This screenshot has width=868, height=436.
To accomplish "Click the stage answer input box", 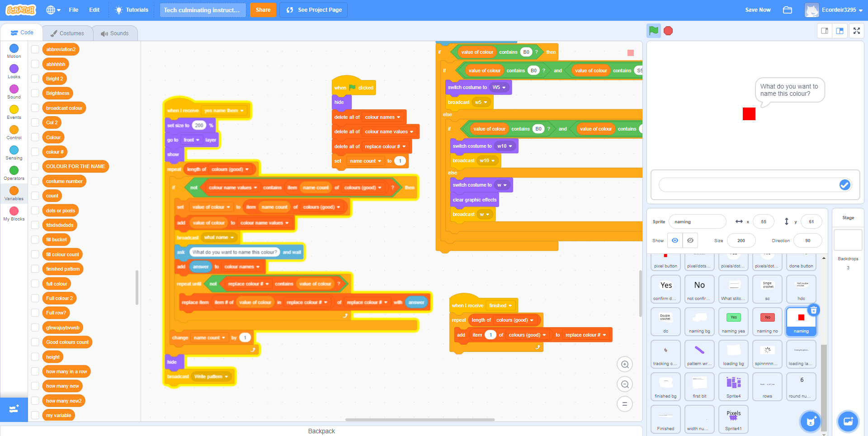I will tap(749, 185).
